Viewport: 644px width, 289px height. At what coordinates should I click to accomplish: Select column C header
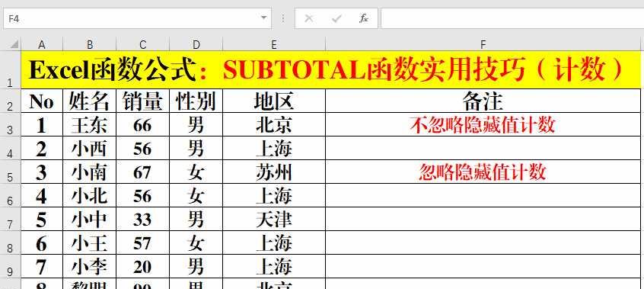(143, 44)
